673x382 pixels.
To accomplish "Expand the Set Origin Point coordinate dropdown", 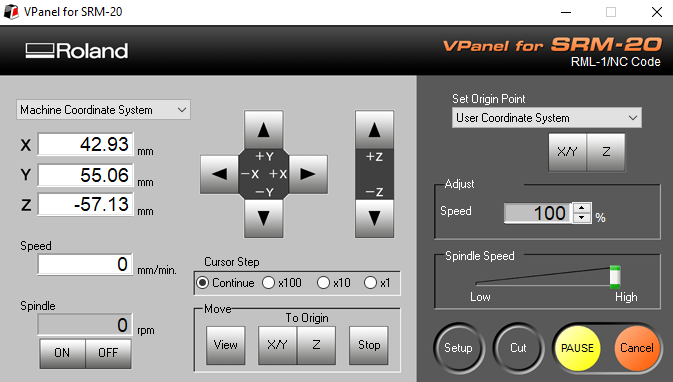I will [547, 118].
